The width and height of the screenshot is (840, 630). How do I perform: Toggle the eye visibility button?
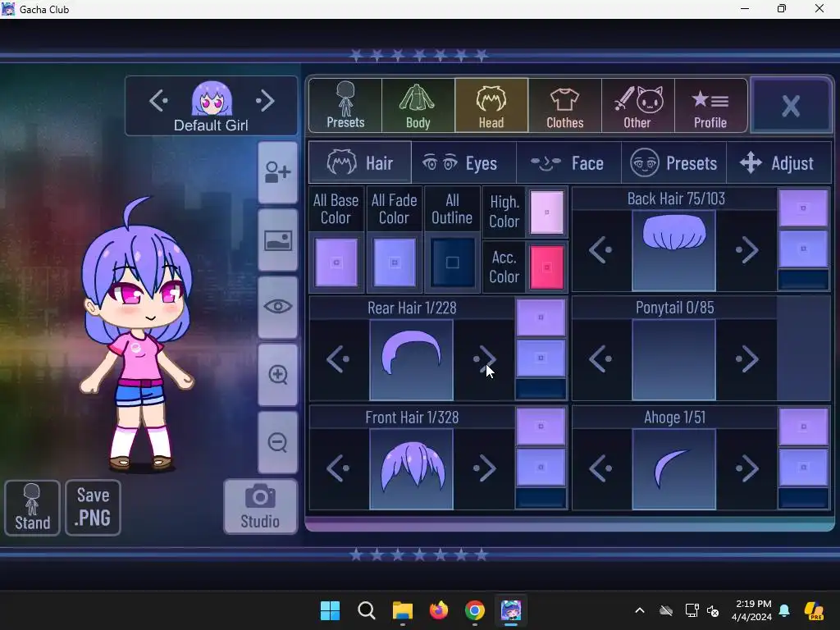point(277,307)
